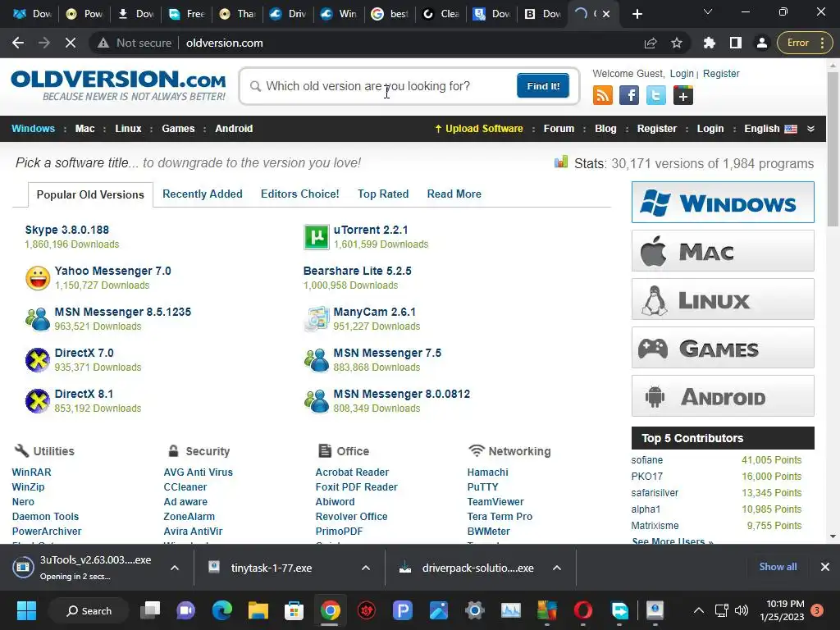Open the Chrome tab search dropdown
The image size is (840, 630).
click(708, 11)
